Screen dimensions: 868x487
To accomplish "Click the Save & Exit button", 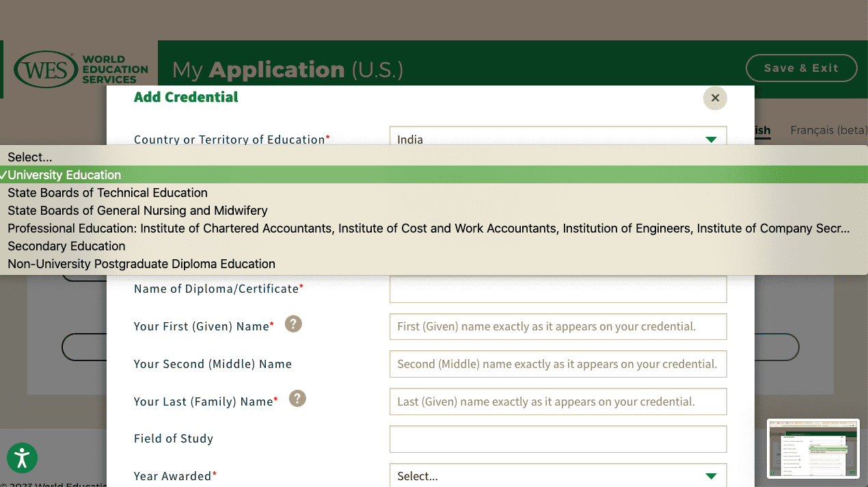I will [801, 68].
